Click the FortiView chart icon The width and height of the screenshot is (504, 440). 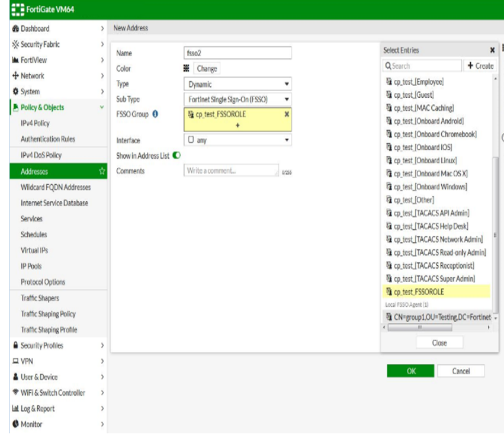[15, 60]
